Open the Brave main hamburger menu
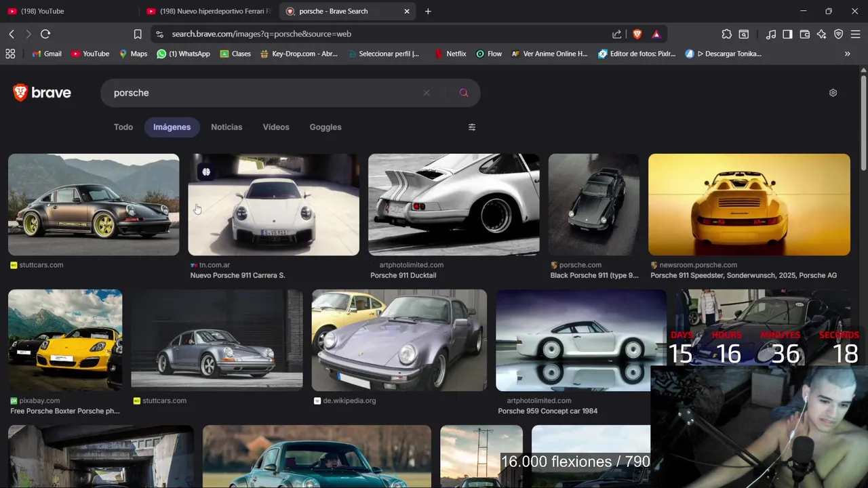868x488 pixels. click(855, 34)
